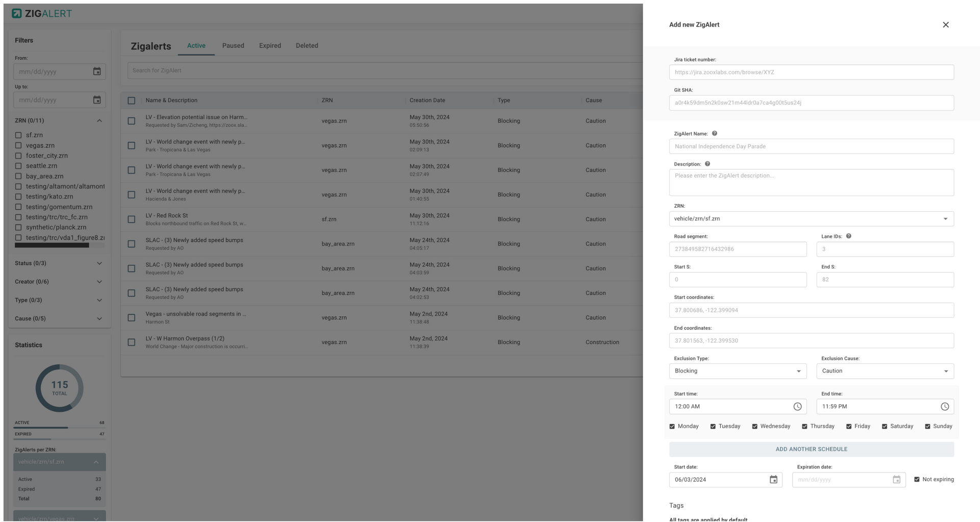Viewport: 980px width, 522px height.
Task: Open the clock picker for End time
Action: (x=945, y=407)
